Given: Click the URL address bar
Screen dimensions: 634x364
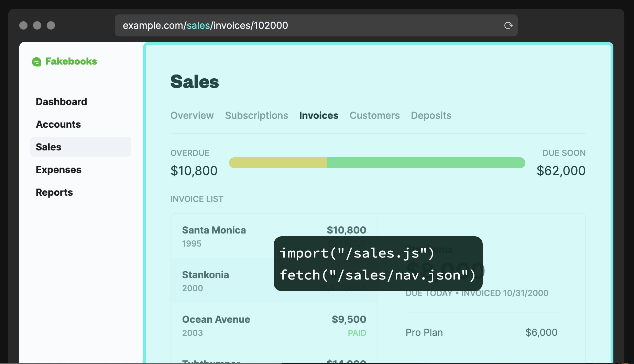Looking at the screenshot, I should tap(309, 25).
